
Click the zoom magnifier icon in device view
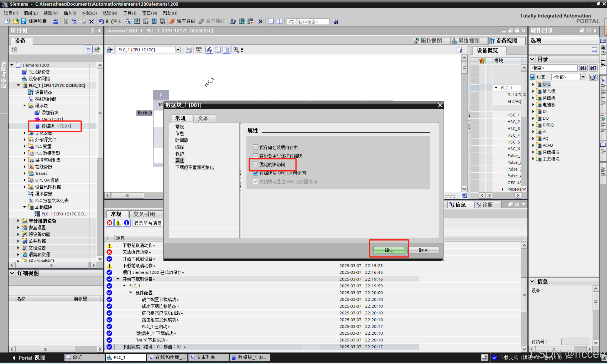click(x=236, y=50)
